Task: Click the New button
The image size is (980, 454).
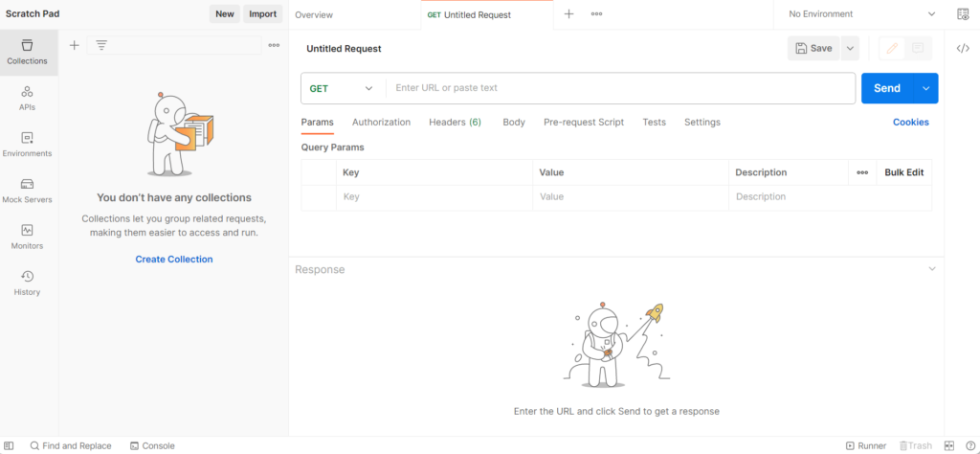Action: pyautogui.click(x=224, y=14)
